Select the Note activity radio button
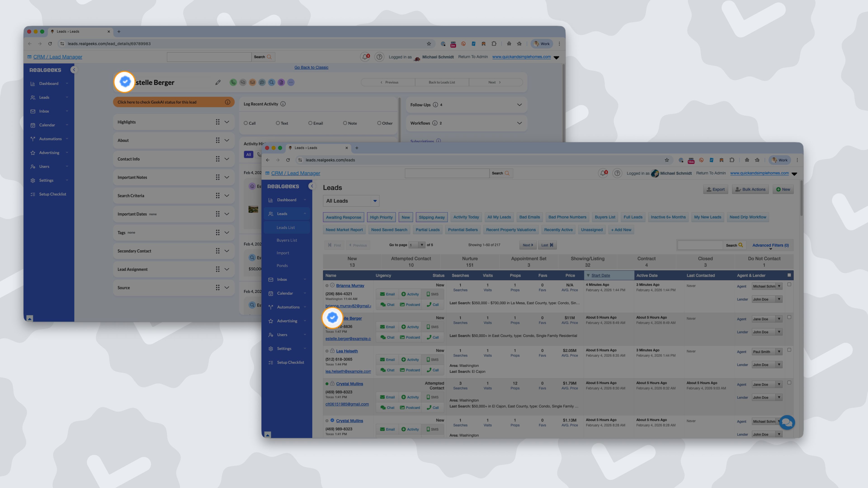This screenshot has height=488, width=868. [x=345, y=123]
